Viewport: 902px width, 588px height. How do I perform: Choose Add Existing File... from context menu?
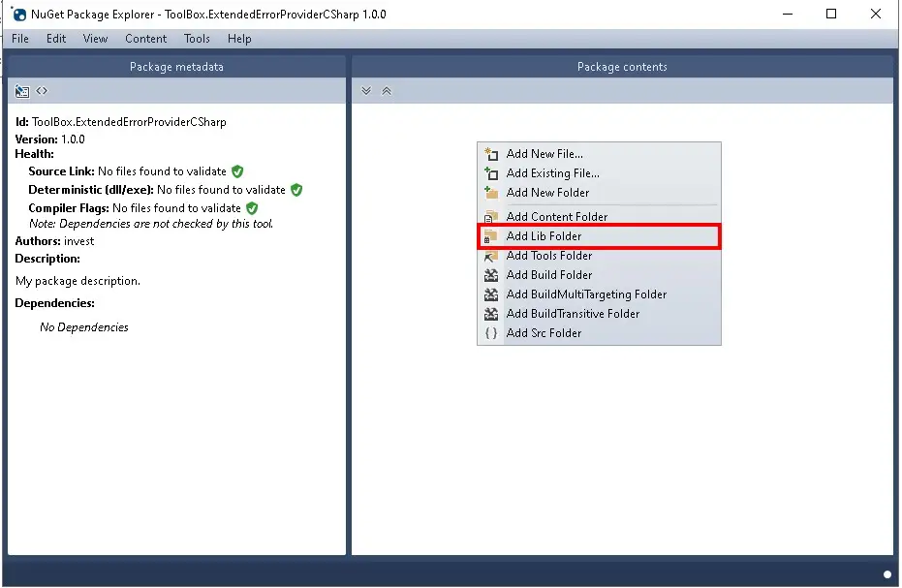pos(599,173)
